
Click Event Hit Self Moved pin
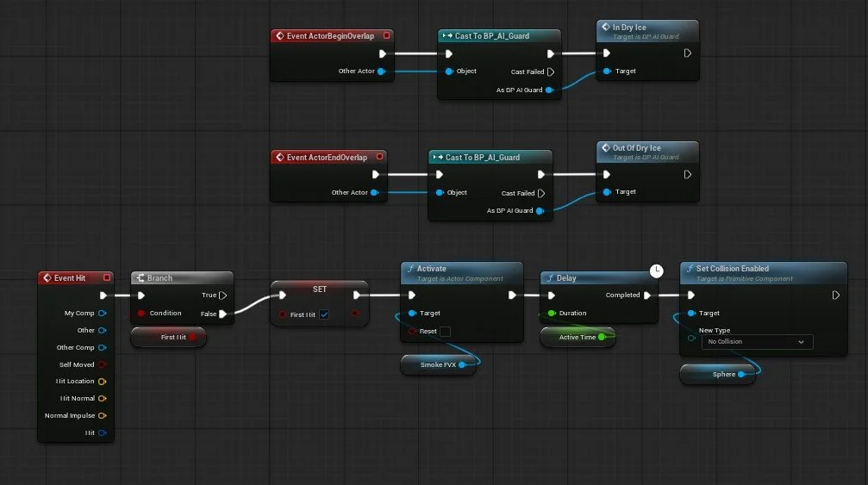tap(102, 364)
